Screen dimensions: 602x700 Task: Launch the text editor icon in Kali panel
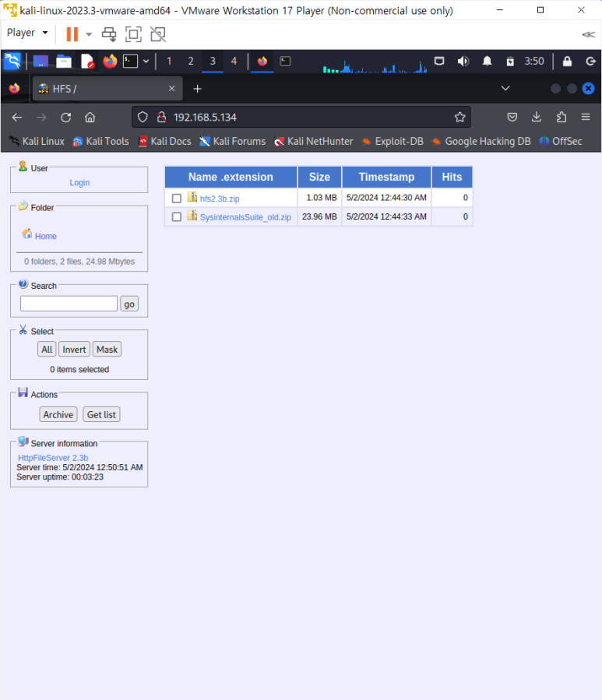[x=87, y=62]
